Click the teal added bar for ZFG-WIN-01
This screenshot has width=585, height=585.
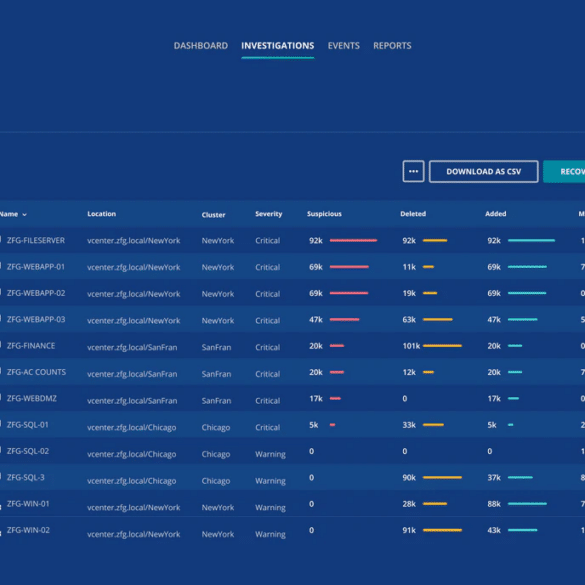[527, 504]
